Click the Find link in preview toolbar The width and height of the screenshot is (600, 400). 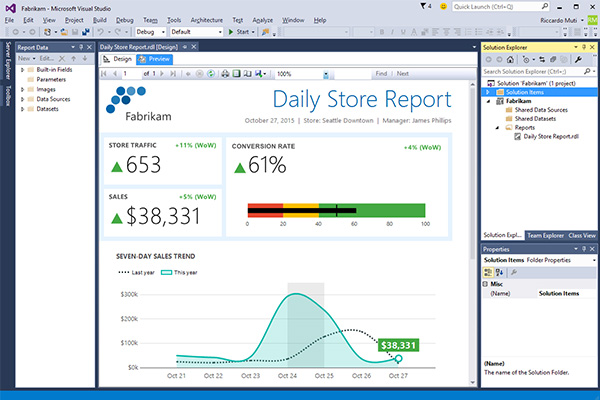click(381, 73)
